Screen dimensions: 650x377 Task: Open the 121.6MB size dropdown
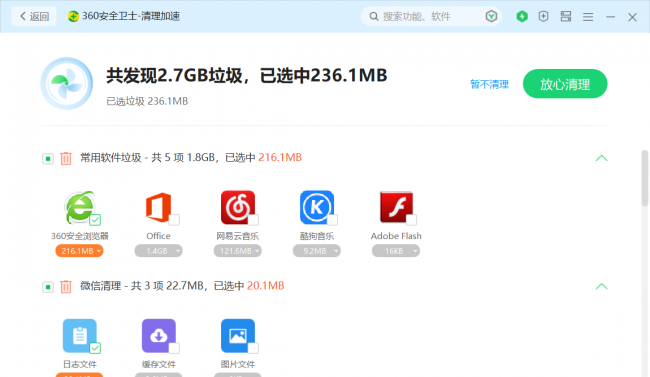[238, 251]
